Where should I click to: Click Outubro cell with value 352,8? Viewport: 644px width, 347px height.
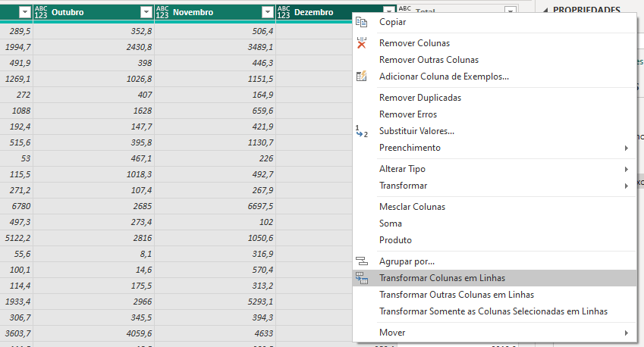93,31
